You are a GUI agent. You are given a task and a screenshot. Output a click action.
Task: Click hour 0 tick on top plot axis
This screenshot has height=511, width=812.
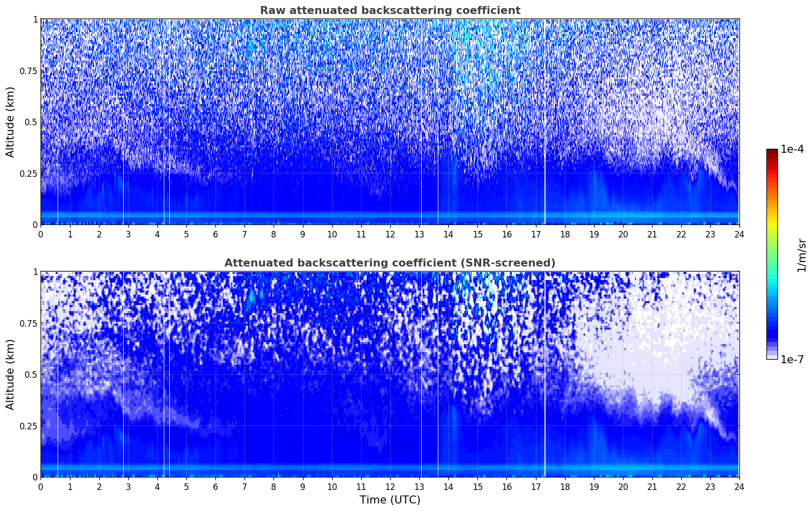point(41,234)
